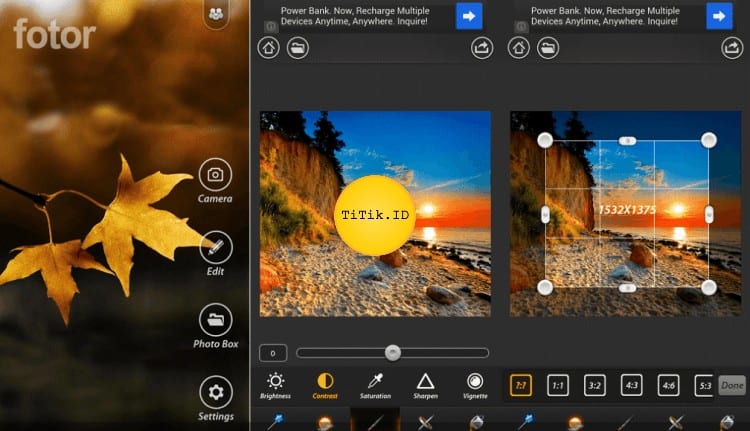The width and height of the screenshot is (750, 431).
Task: Click the blue arrow on the Power Bank ad above the crop screen
Action: tap(719, 15)
